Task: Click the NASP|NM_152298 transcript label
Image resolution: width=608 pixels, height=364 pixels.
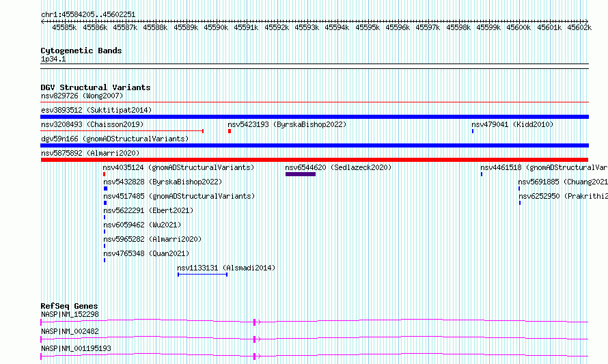Action: click(70, 314)
